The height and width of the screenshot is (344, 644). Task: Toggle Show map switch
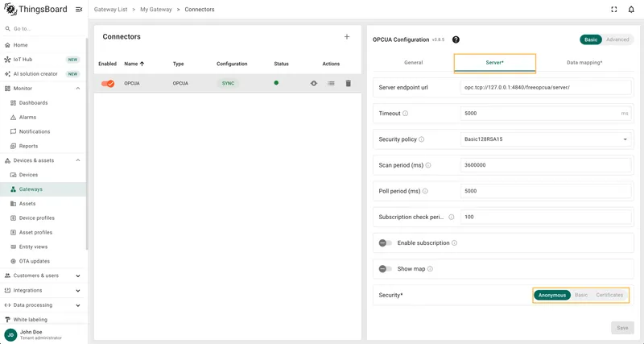[x=386, y=269]
